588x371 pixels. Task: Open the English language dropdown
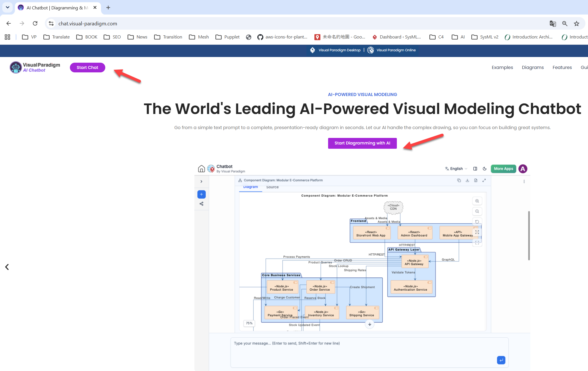pyautogui.click(x=456, y=169)
